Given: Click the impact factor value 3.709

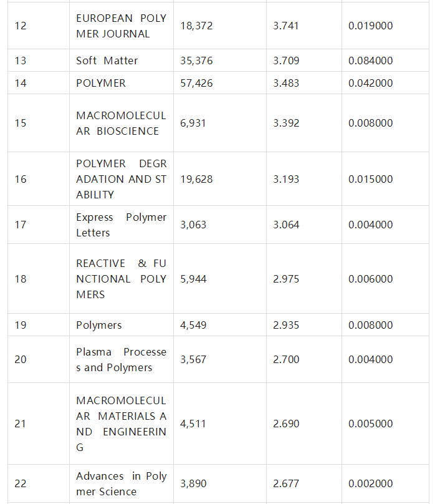Looking at the screenshot, I should tap(286, 61).
